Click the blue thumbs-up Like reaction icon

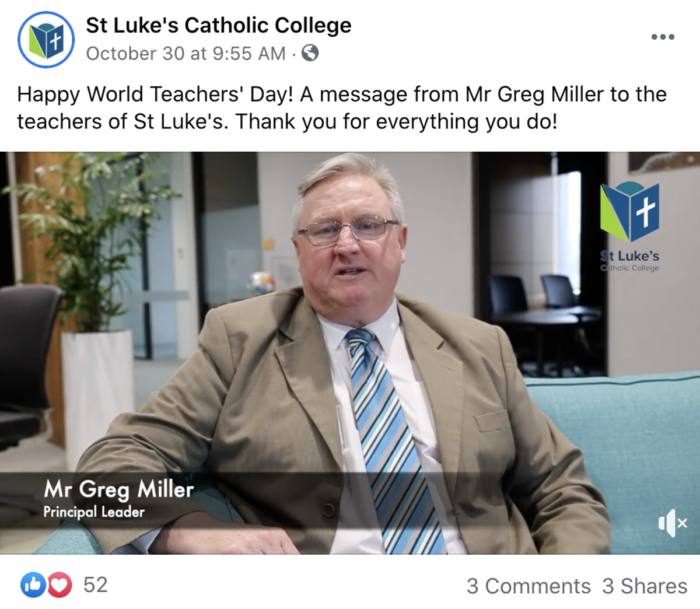pyautogui.click(x=33, y=584)
